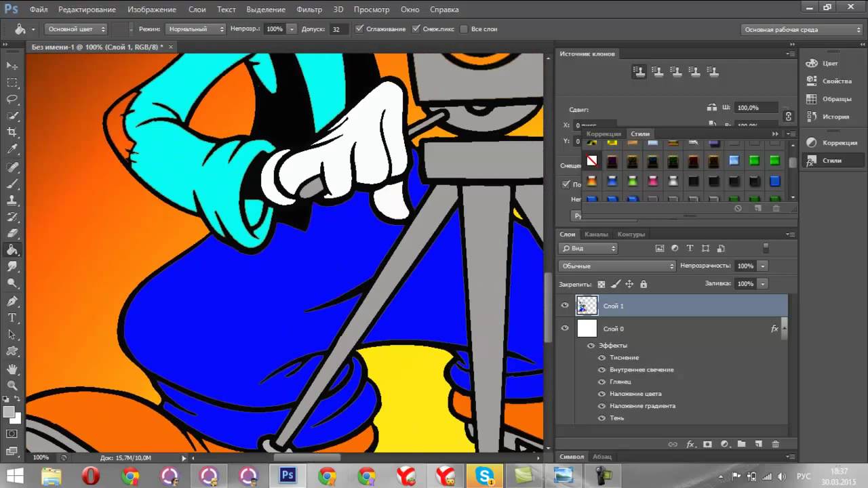Open the Основная рабочая среда workspace dropdown

point(802,29)
